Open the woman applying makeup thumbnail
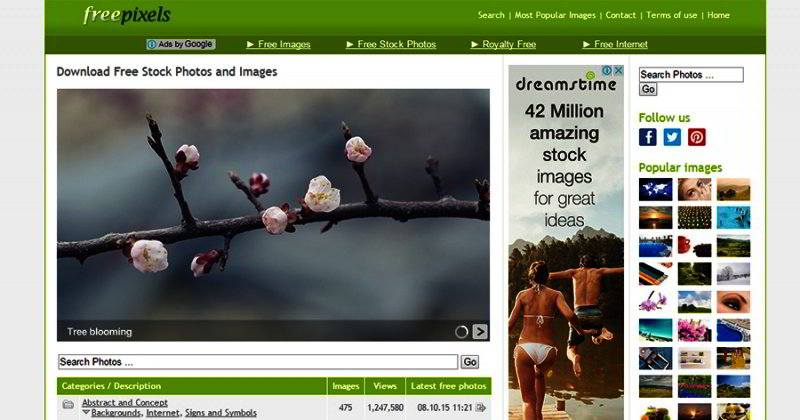 [x=694, y=190]
